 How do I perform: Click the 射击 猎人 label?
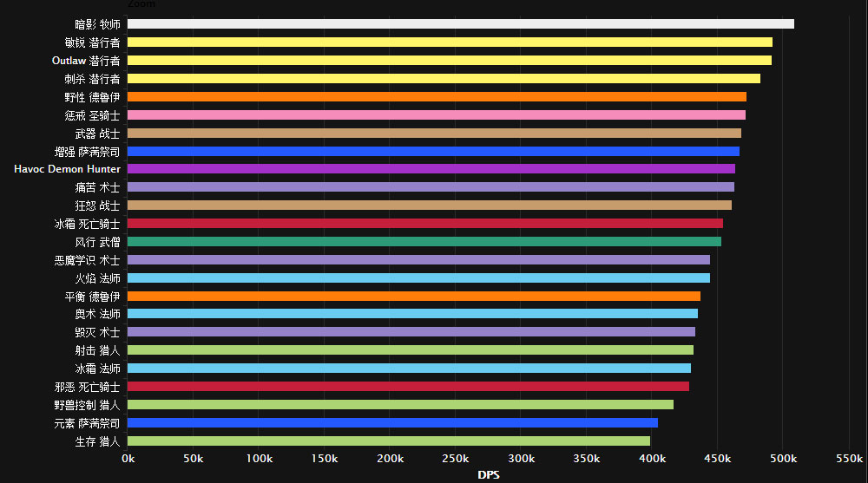tap(97, 351)
